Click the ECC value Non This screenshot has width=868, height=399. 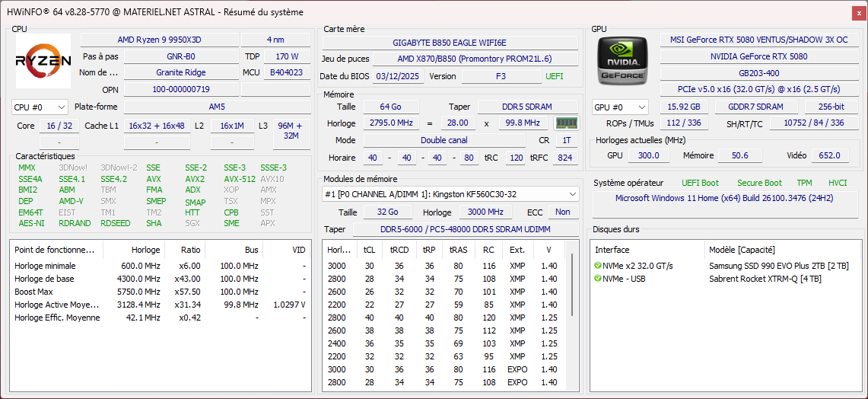(563, 212)
